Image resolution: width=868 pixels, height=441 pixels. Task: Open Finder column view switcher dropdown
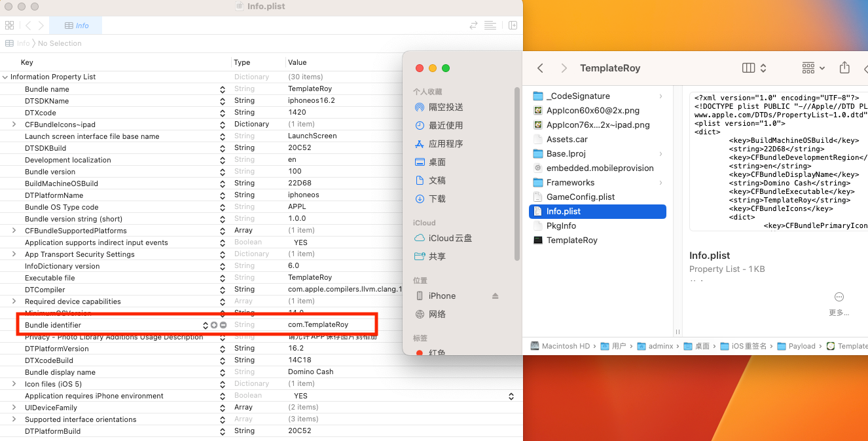click(754, 68)
